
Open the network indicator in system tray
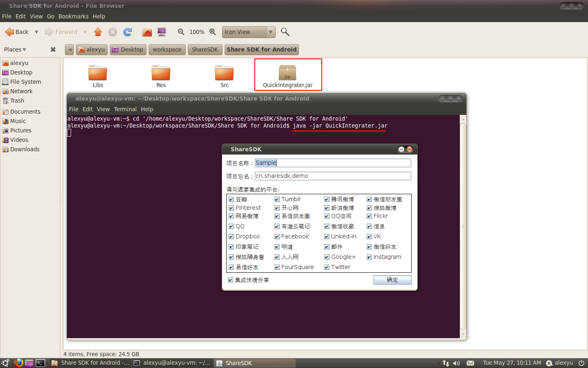click(x=445, y=363)
